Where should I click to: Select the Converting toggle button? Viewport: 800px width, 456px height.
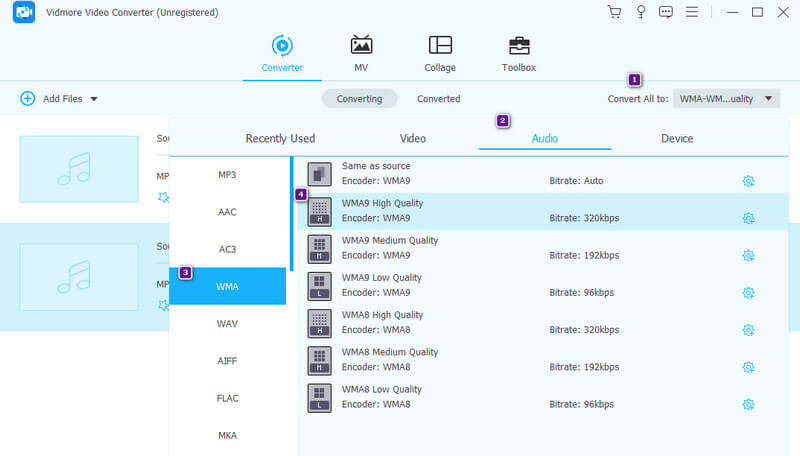coord(359,99)
